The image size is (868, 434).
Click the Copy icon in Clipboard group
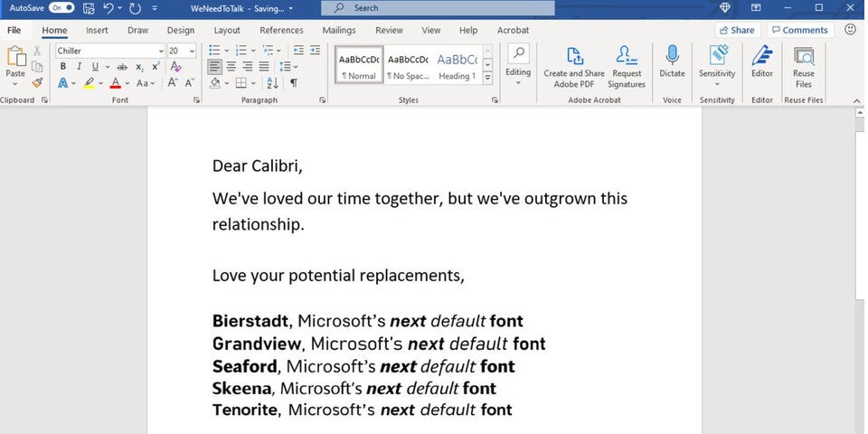click(37, 66)
